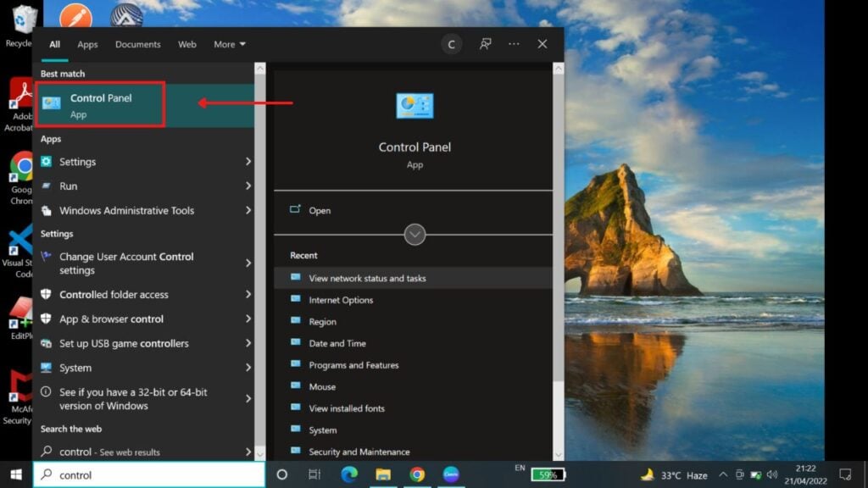The image size is (868, 488).
Task: Click the Windows Start button
Action: click(16, 474)
